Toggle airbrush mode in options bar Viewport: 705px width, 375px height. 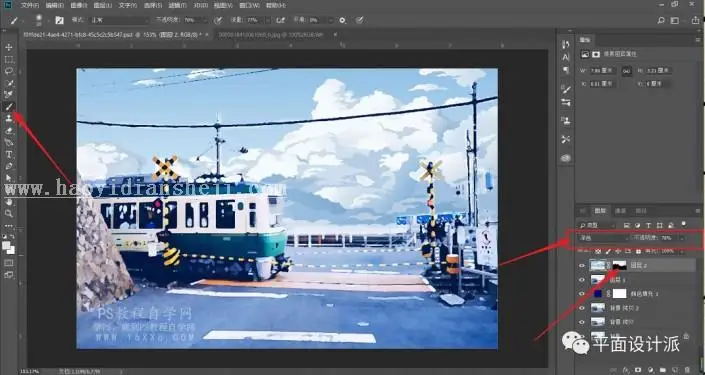point(281,20)
